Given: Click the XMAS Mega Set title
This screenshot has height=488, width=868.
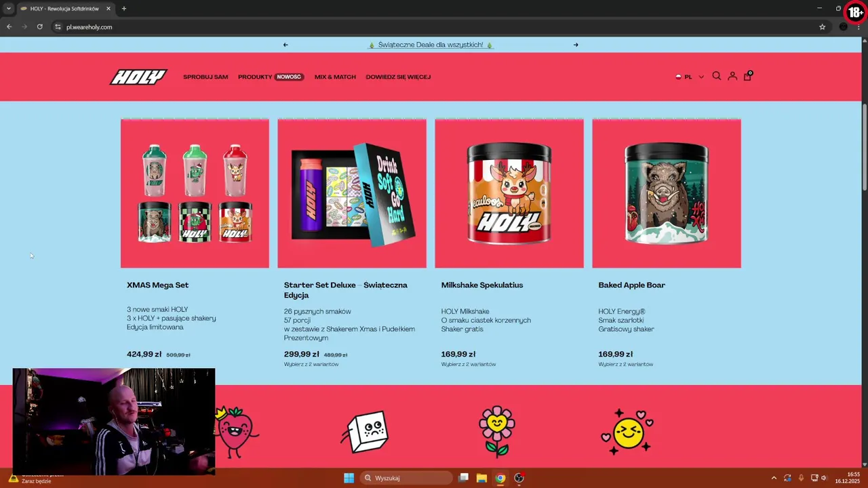Looking at the screenshot, I should pos(157,285).
